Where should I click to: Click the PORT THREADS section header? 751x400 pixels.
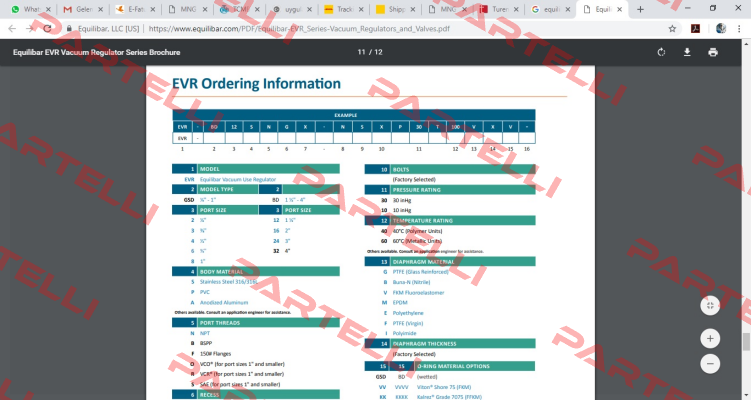(256, 323)
